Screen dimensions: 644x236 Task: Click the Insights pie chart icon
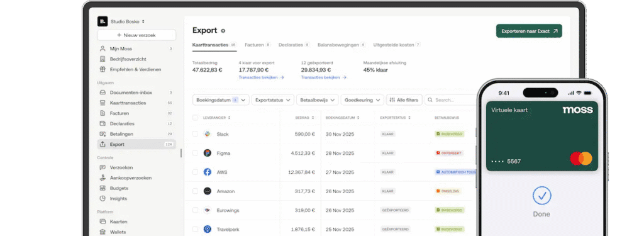pyautogui.click(x=103, y=199)
